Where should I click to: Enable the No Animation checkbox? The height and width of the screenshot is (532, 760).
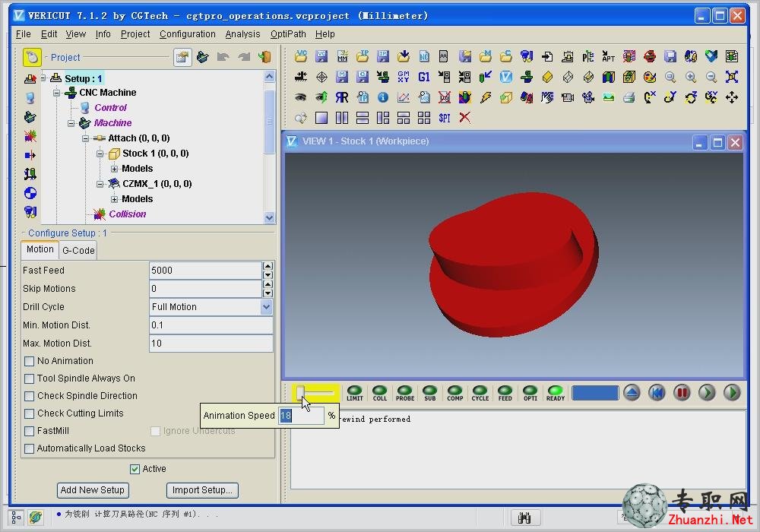[29, 361]
